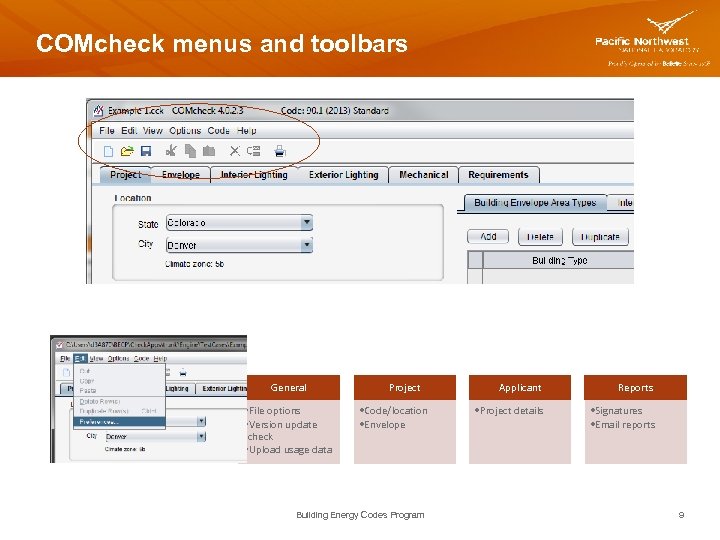Click the Delete button
Screen dimensions: 720x540
[x=540, y=237]
